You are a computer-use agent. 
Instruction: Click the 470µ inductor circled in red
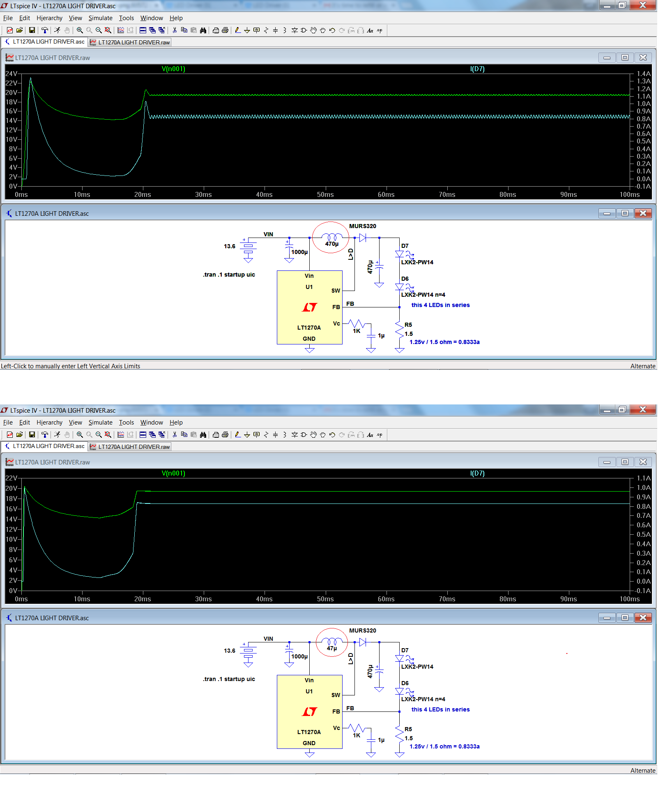click(x=331, y=238)
